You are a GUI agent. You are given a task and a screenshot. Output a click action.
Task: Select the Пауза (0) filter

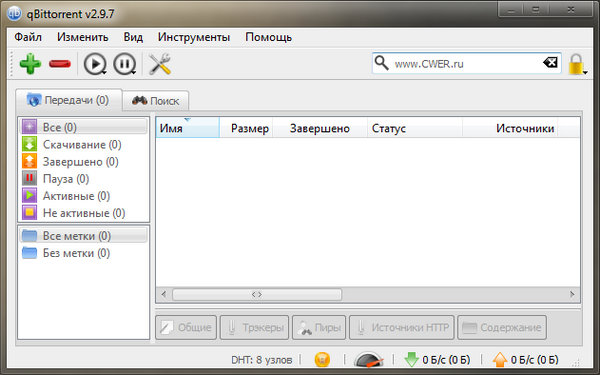click(83, 179)
